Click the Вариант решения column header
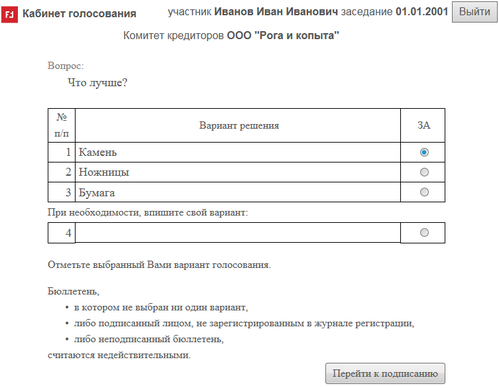 pyautogui.click(x=239, y=126)
